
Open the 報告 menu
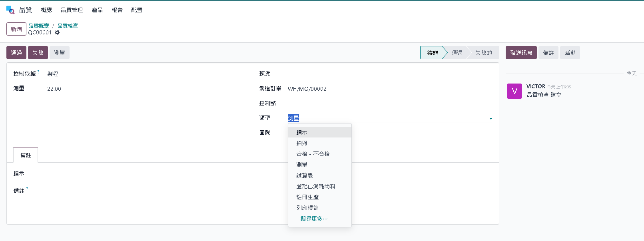(117, 10)
